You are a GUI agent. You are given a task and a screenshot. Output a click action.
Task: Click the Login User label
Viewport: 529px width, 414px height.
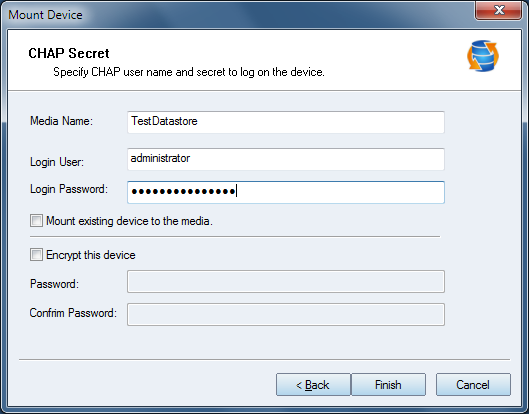click(57, 162)
